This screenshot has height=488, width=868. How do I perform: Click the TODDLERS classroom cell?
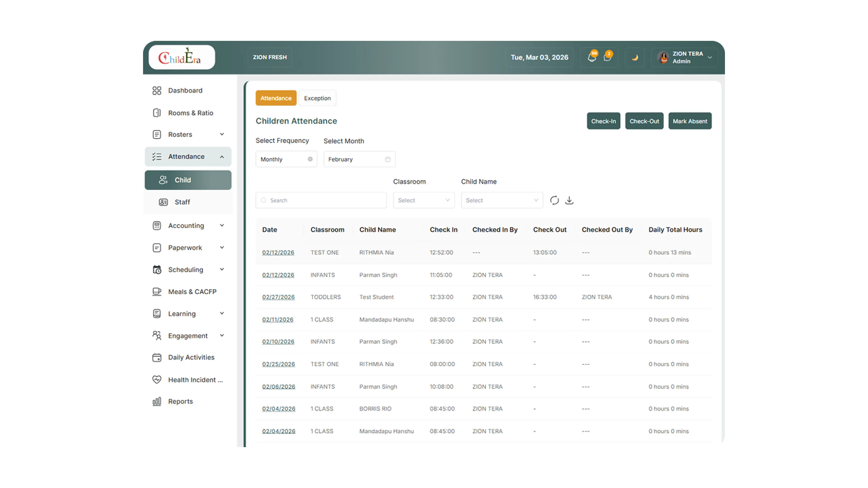(x=326, y=297)
